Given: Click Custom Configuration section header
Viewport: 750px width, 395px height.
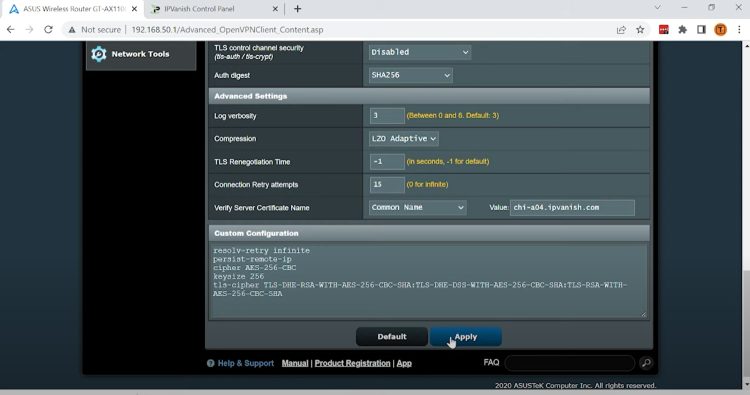Looking at the screenshot, I should click(429, 233).
